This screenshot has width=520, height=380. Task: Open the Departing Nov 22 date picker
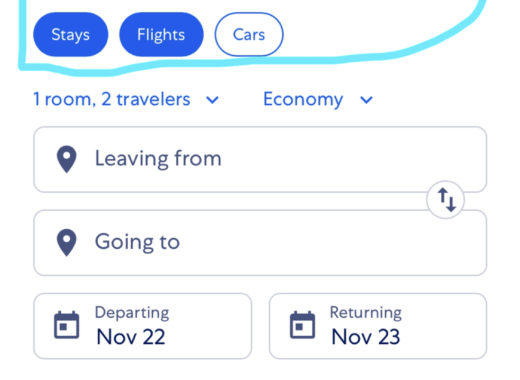pyautogui.click(x=142, y=326)
